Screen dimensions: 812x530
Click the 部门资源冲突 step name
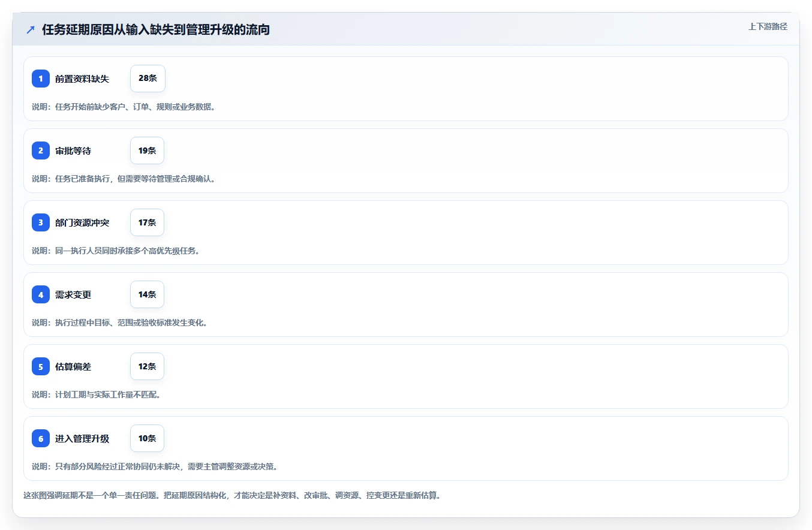pyautogui.click(x=82, y=222)
